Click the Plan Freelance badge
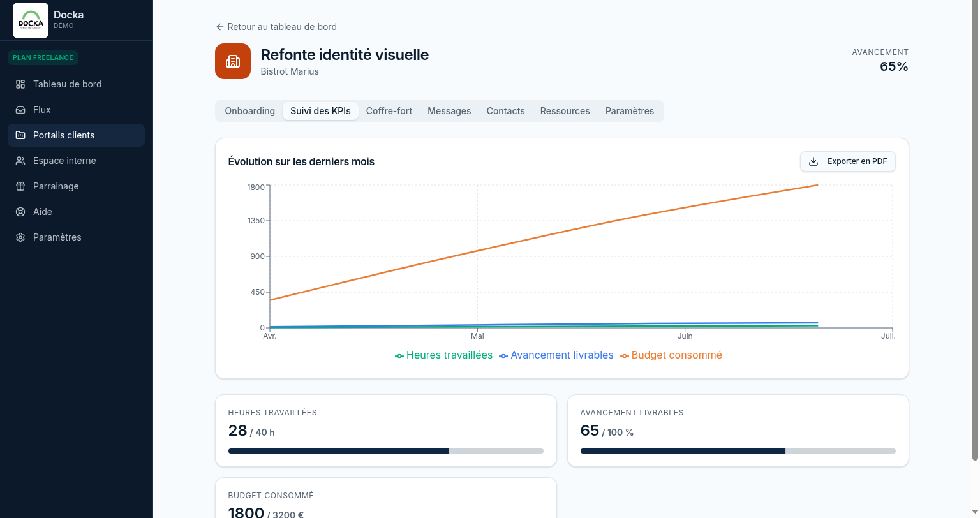 pos(43,57)
